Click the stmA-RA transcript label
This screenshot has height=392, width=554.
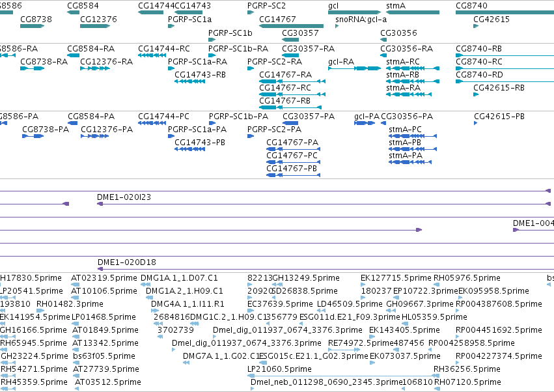click(403, 88)
